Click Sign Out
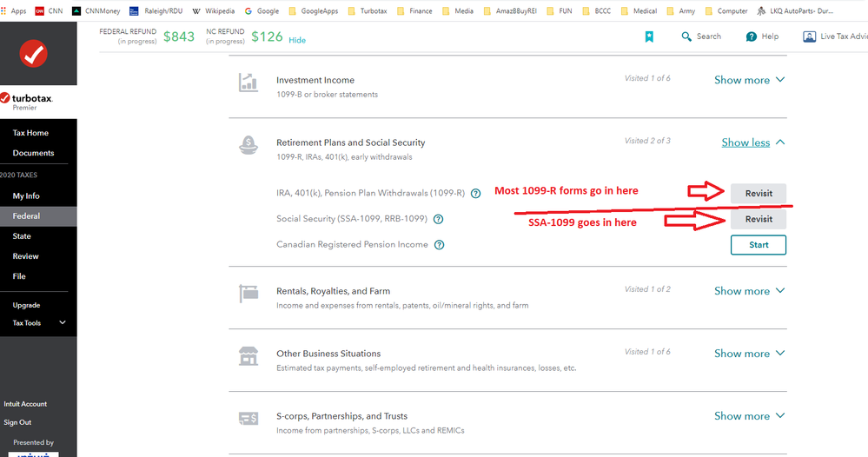Viewport: 868px width, 457px height. [x=17, y=422]
